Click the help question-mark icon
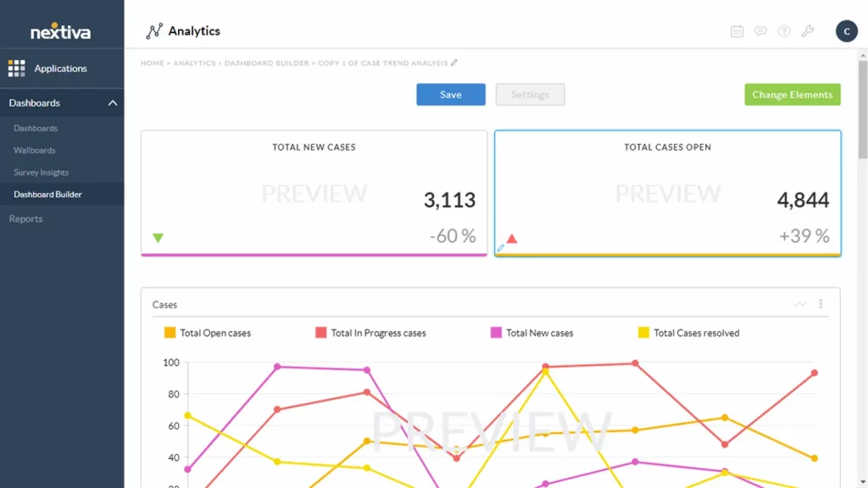This screenshot has width=868, height=488. pos(784,31)
